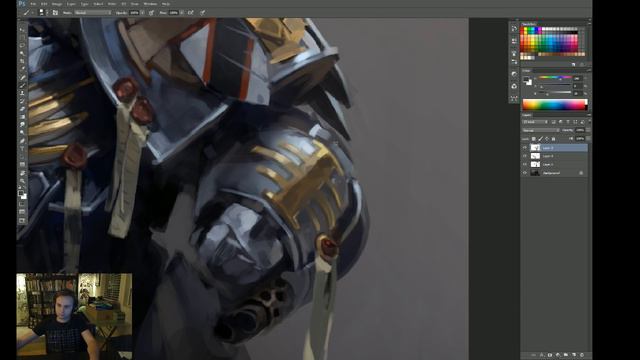Toggle Lock position
This screenshot has height=360, width=640.
[547, 139]
